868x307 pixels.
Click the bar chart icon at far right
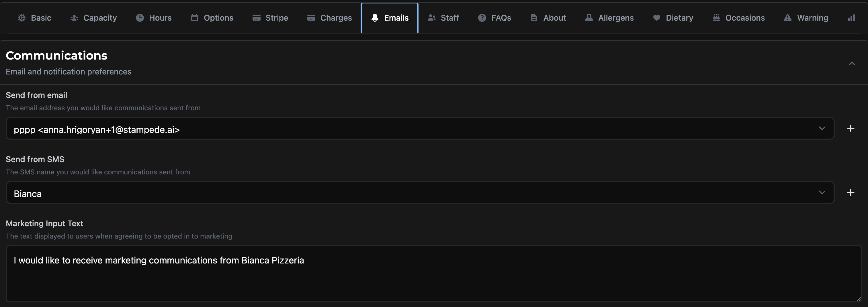(x=851, y=18)
